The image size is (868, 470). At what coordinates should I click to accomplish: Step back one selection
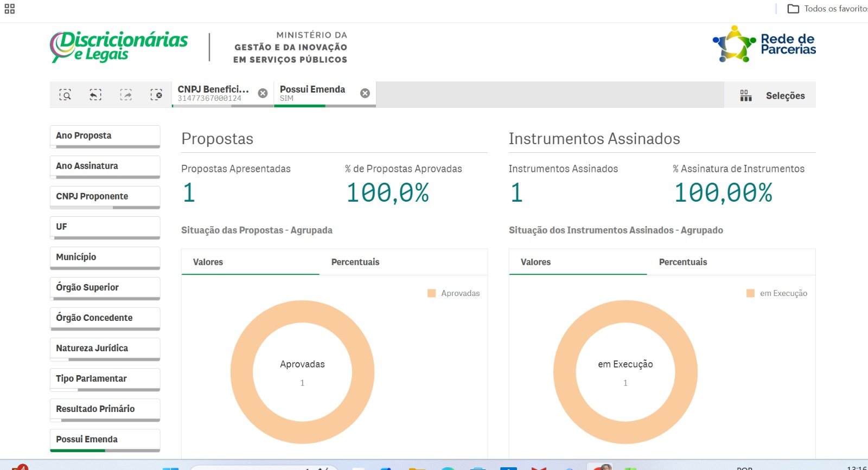point(95,95)
